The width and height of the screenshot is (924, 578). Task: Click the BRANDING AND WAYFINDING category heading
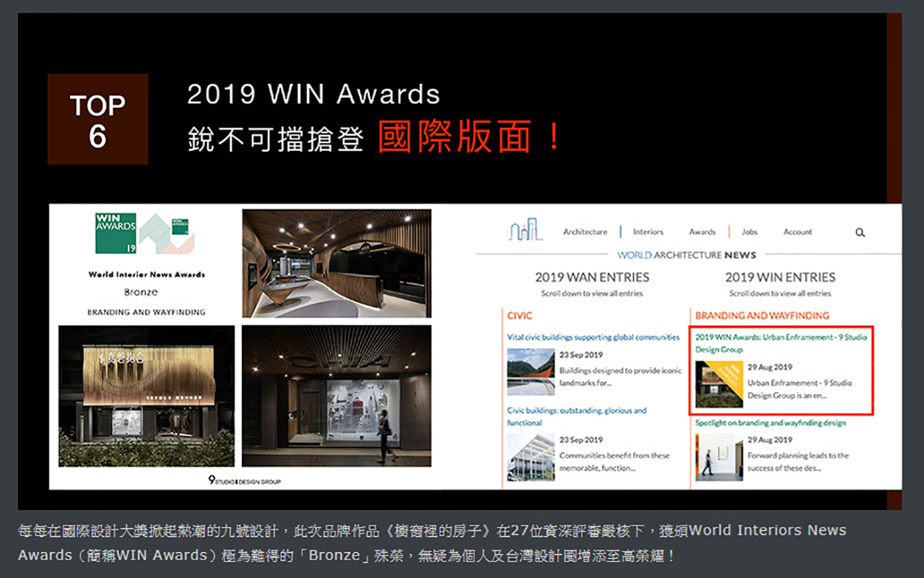pos(762,316)
